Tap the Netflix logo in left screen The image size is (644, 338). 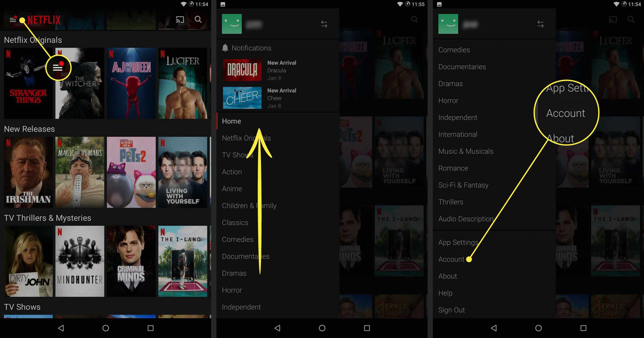coord(44,20)
